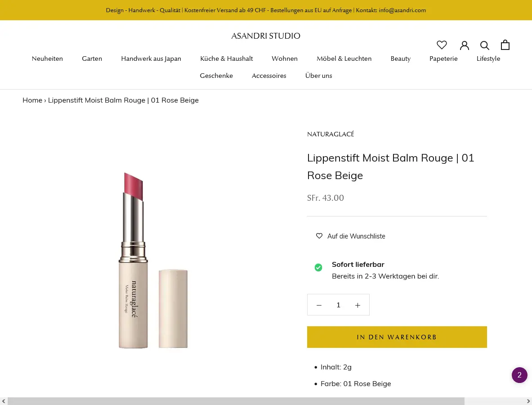Open the shopping cart icon
Viewport: 532px width, 405px height.
click(505, 45)
